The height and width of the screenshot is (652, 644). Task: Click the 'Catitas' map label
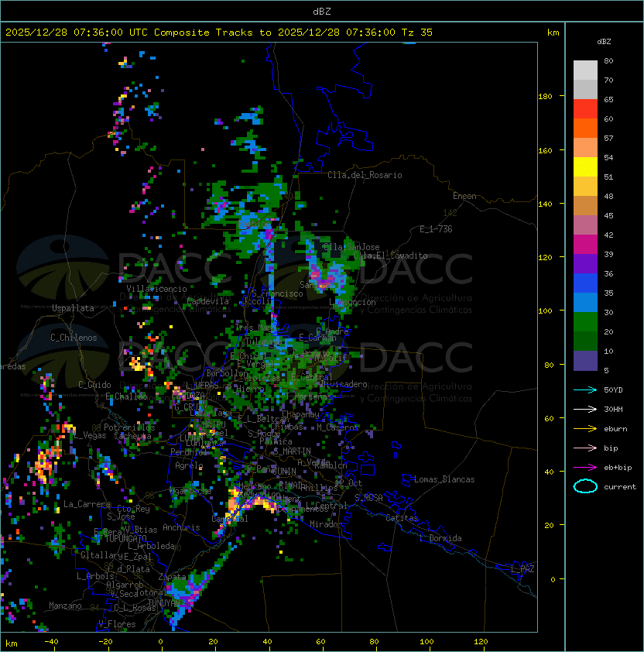(x=402, y=518)
